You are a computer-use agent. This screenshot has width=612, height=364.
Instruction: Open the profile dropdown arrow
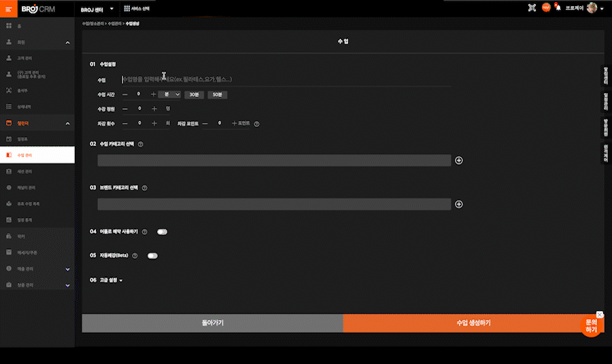pos(602,9)
